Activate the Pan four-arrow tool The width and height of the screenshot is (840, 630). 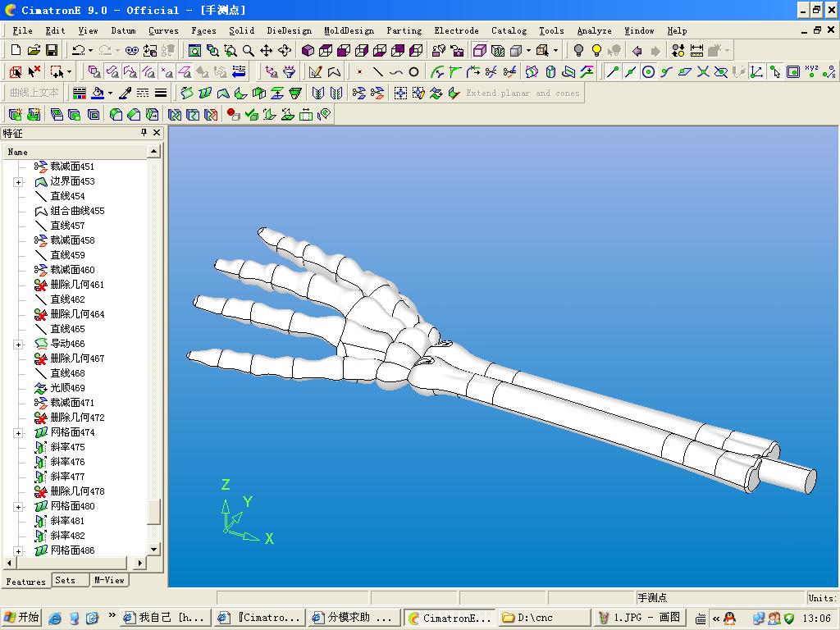pyautogui.click(x=267, y=50)
